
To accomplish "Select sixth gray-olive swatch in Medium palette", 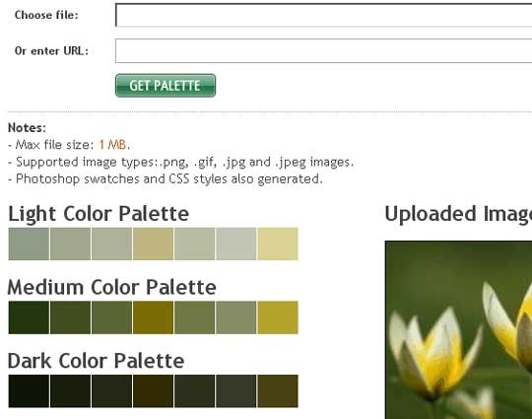I will [236, 317].
